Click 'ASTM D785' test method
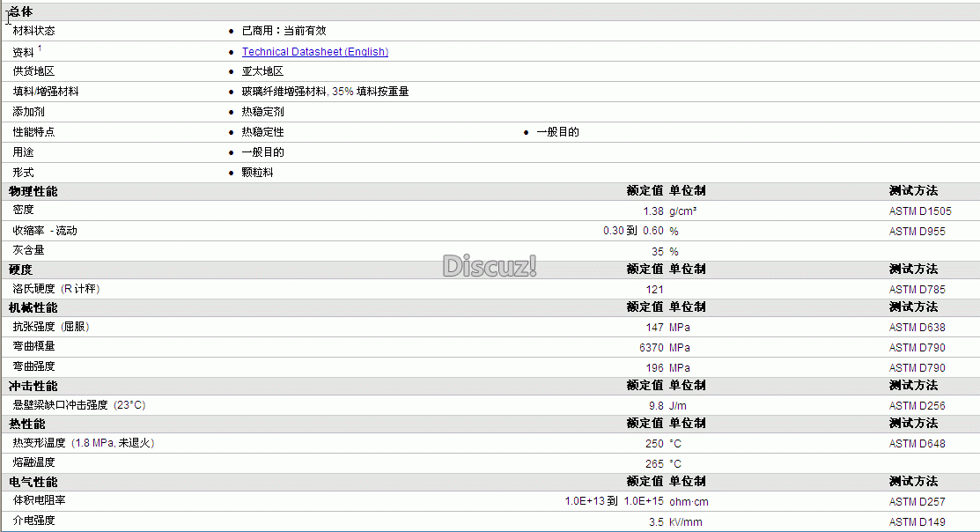 917,290
